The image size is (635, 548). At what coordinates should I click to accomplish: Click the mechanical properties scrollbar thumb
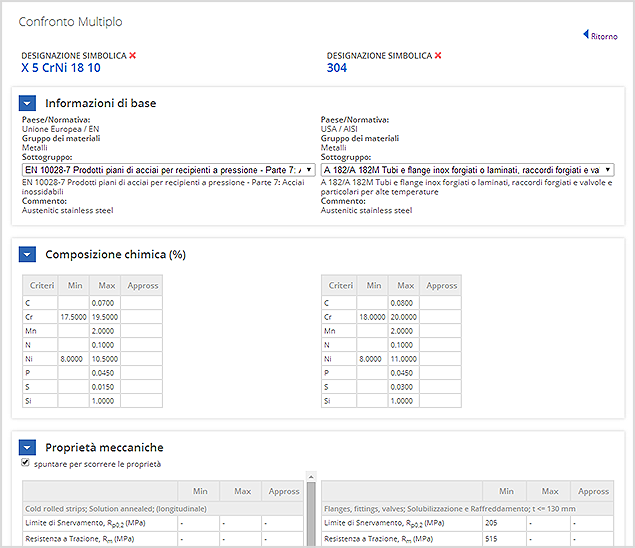pyautogui.click(x=311, y=514)
